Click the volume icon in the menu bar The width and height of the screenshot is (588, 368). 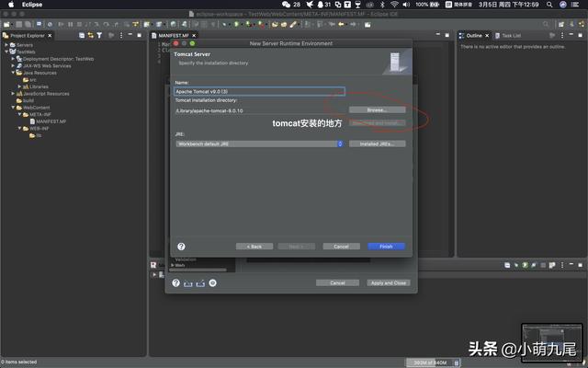click(406, 5)
